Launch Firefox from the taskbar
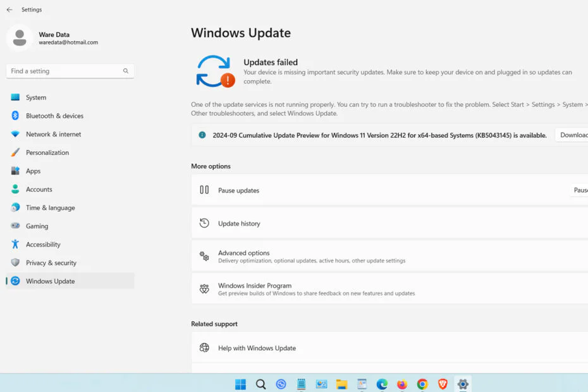Image resolution: width=588 pixels, height=392 pixels. pyautogui.click(x=402, y=384)
